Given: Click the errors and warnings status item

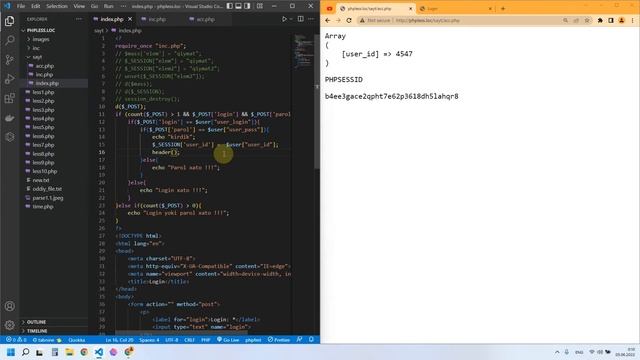Looking at the screenshot, I should [x=16, y=340].
